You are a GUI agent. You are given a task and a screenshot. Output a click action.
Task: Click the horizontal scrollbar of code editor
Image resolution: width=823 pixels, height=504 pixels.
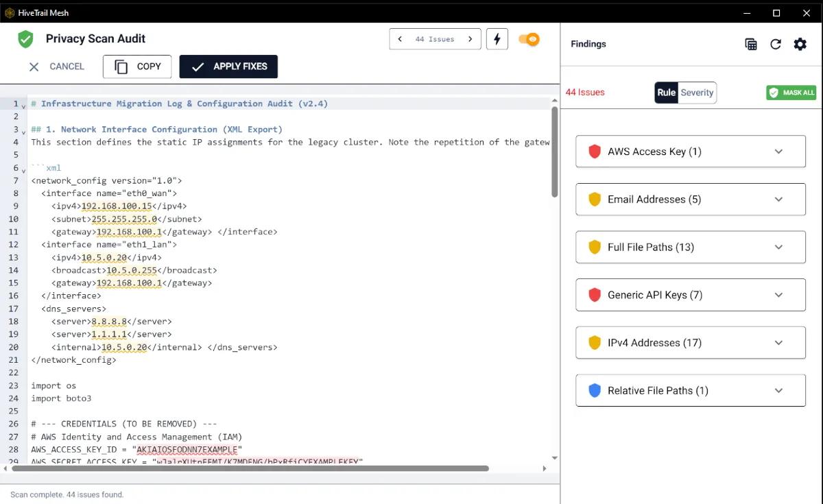pyautogui.click(x=250, y=468)
